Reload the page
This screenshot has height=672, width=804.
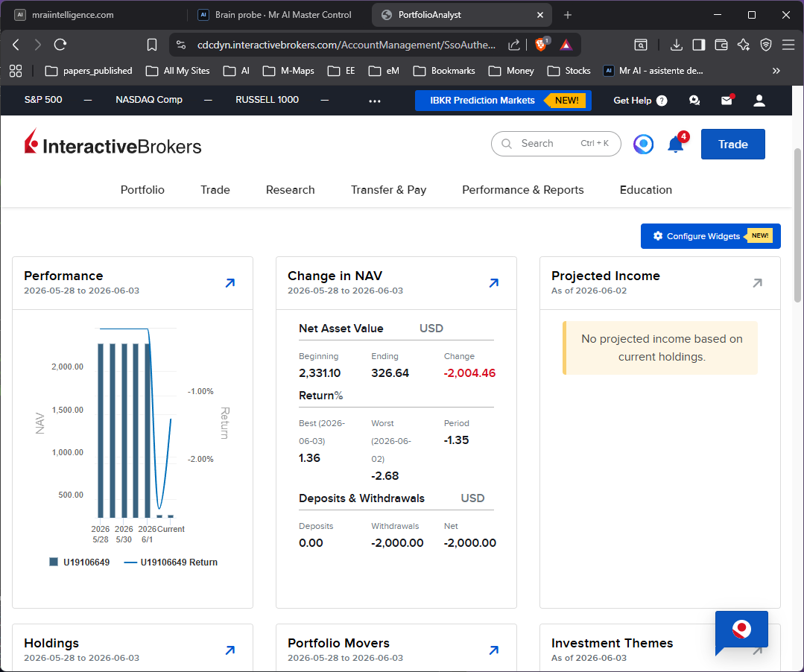60,45
